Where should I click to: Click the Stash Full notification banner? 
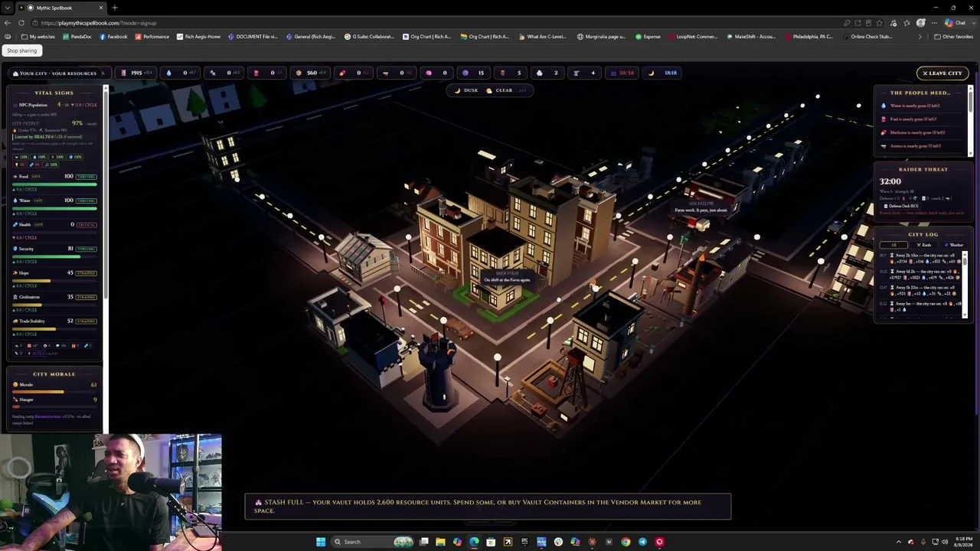tap(488, 507)
